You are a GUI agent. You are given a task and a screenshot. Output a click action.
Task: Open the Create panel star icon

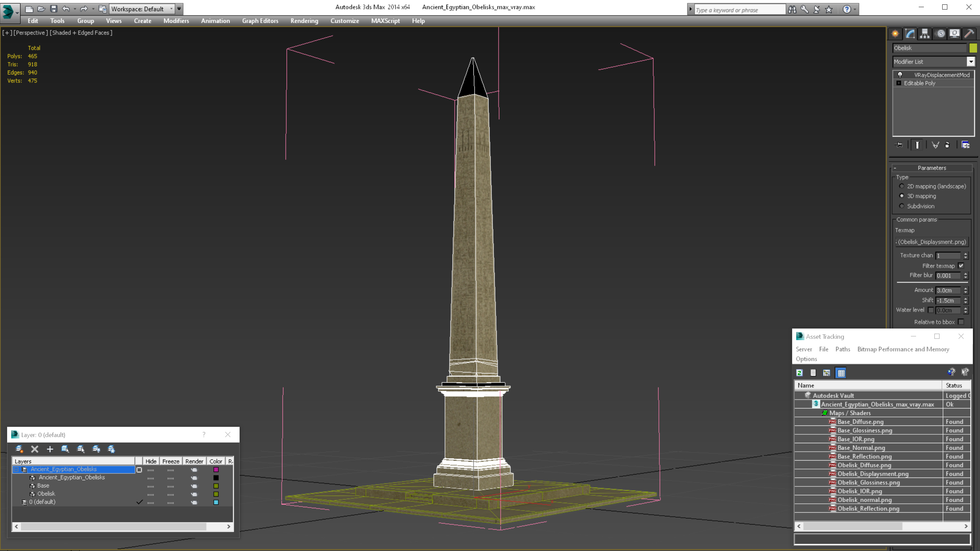coord(895,34)
